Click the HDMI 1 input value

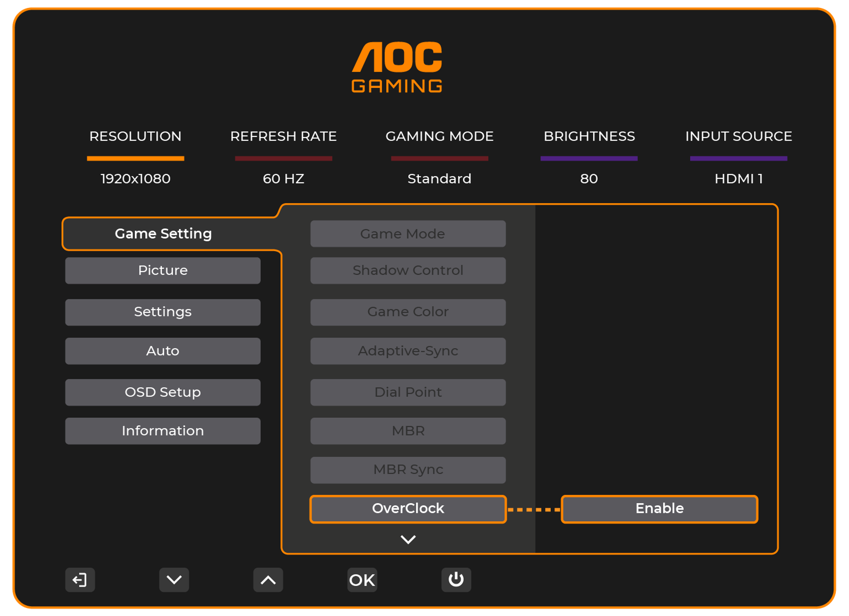tap(738, 179)
